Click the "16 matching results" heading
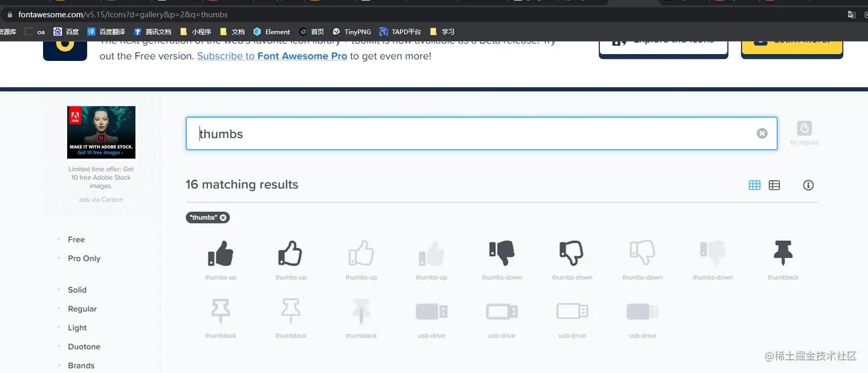Screen dimensions: 868x373 242,184
